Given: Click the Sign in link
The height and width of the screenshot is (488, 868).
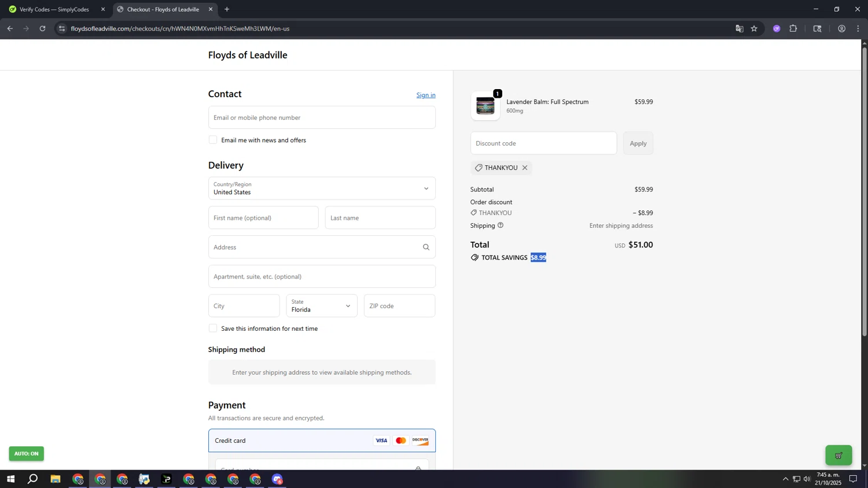Looking at the screenshot, I should click(x=426, y=95).
